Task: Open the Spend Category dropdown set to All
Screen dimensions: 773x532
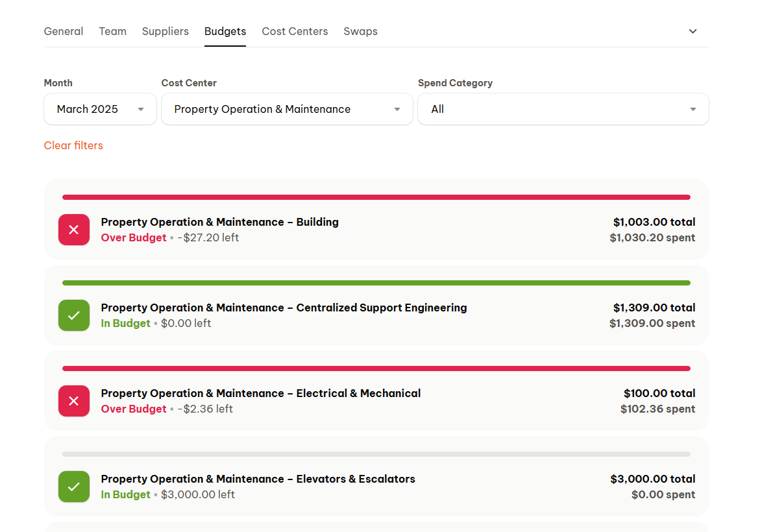Action: tap(563, 109)
